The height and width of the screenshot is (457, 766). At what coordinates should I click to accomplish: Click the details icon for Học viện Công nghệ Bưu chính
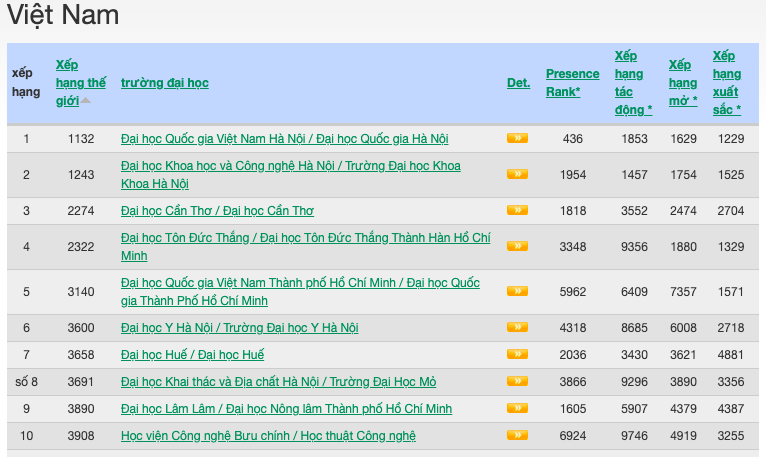point(517,435)
